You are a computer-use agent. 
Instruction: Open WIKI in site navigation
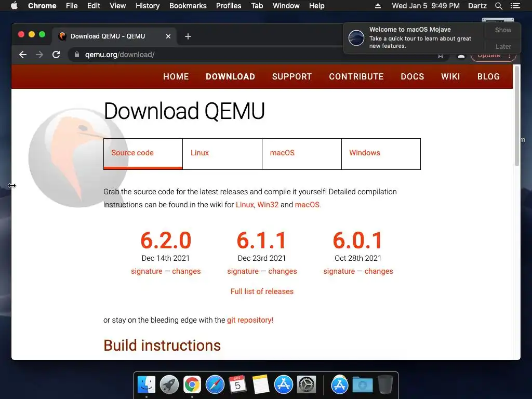click(450, 77)
